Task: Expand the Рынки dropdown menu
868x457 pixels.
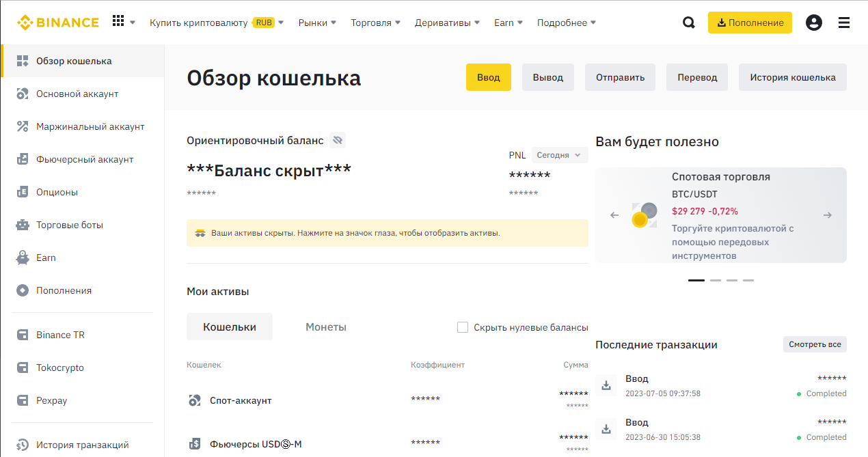Action: point(317,23)
